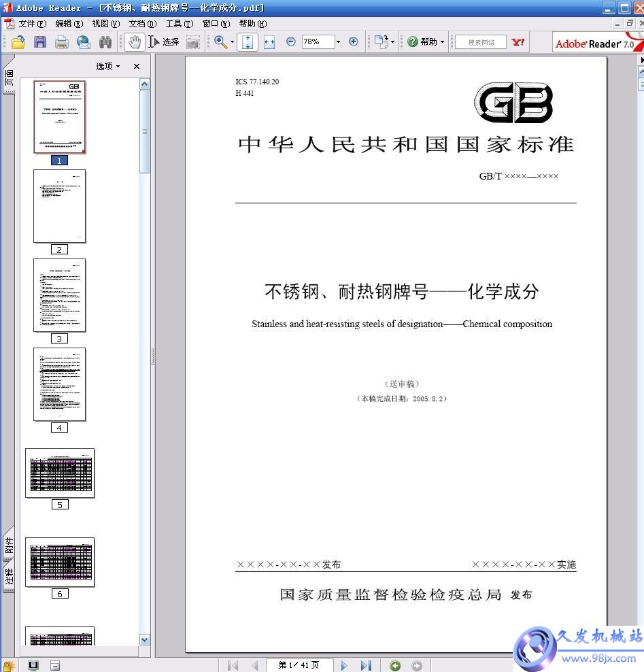Expand the toolbar 帮助 dropdown arrow
This screenshot has height=672, width=644.
(443, 41)
